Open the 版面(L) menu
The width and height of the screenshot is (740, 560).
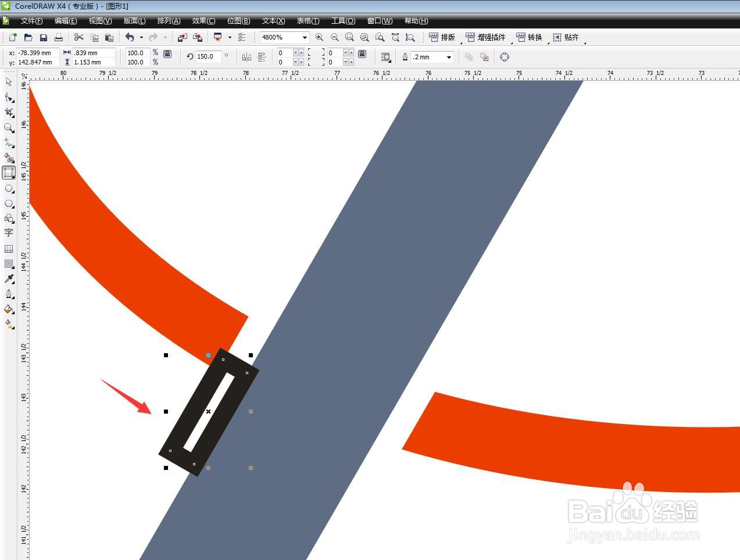click(134, 21)
